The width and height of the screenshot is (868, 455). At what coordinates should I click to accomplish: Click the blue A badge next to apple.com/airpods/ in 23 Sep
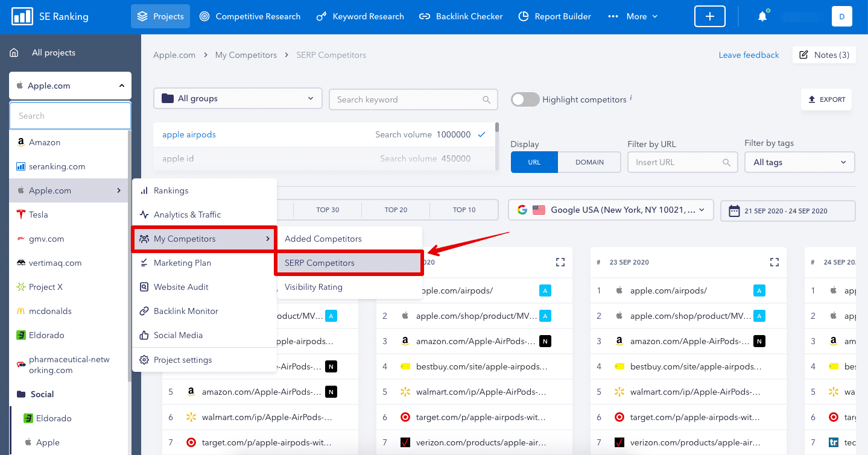(x=759, y=290)
